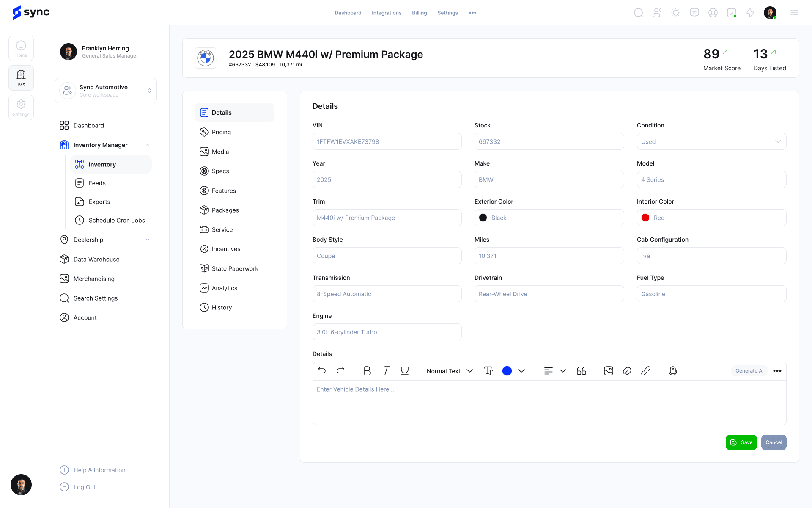Go to the Service tab
This screenshot has height=508, width=812.
tap(235, 229)
